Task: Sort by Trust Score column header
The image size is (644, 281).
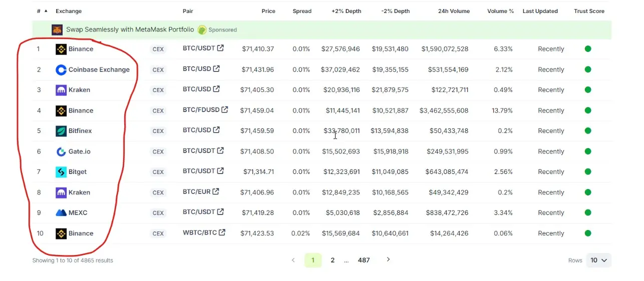Action: click(x=589, y=11)
